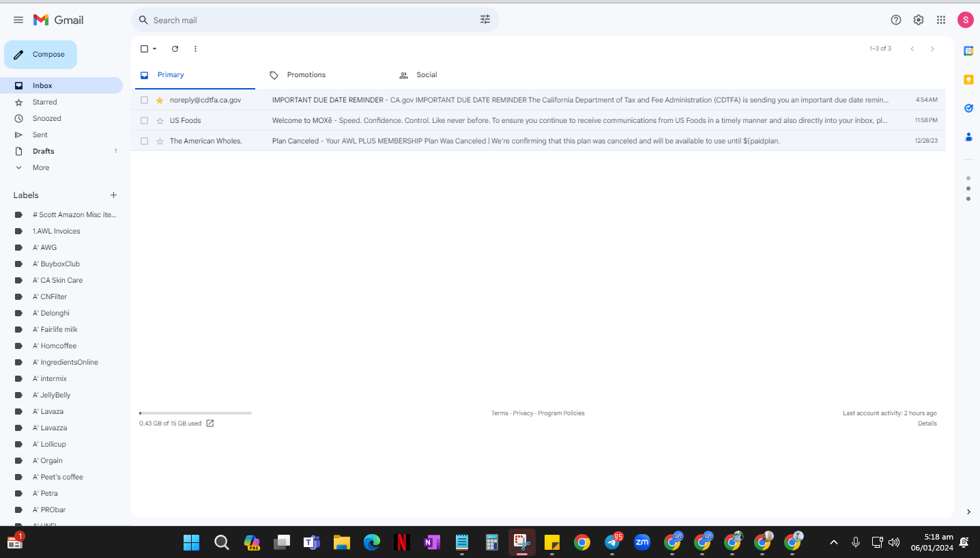Open Telegram from the taskbar
The width and height of the screenshot is (980, 558).
pos(613,542)
